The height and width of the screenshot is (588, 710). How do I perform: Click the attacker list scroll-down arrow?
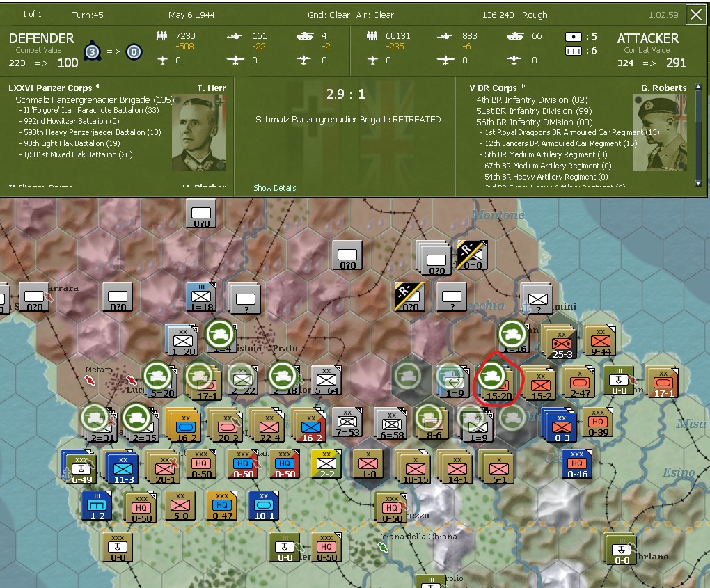point(697,183)
